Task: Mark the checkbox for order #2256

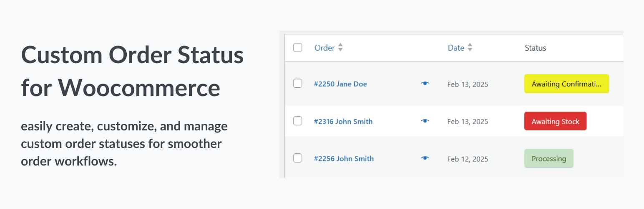Action: [x=297, y=158]
